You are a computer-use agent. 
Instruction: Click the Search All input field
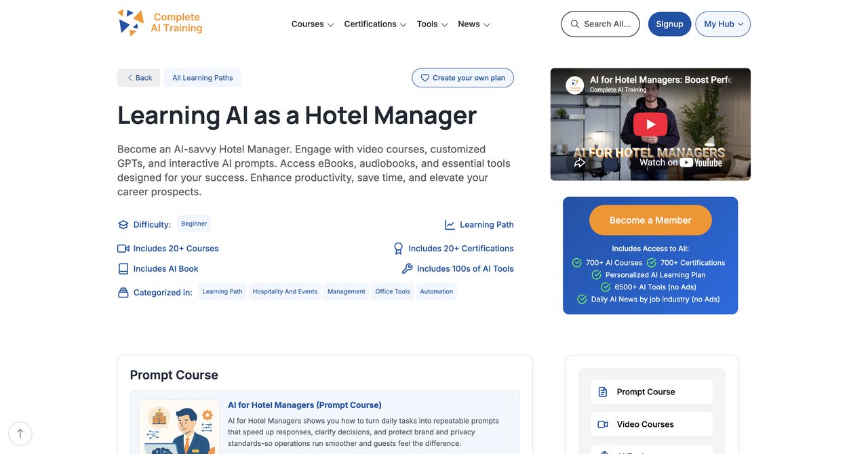600,24
